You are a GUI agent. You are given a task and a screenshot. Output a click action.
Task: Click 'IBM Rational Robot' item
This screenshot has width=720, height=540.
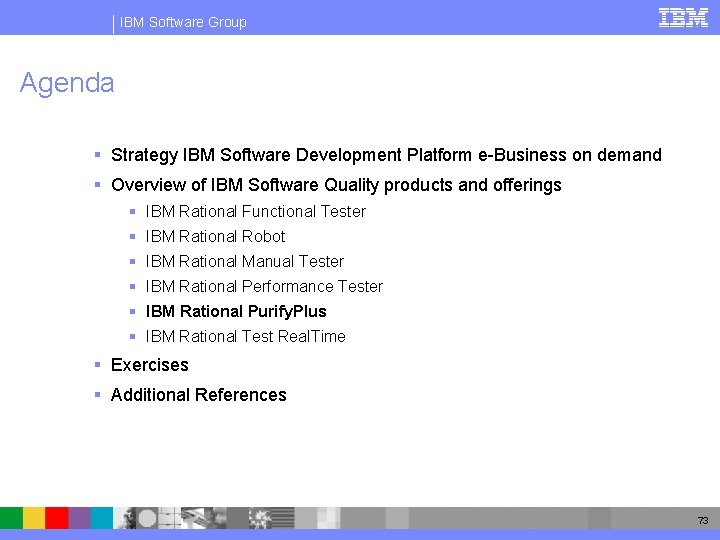(x=215, y=236)
